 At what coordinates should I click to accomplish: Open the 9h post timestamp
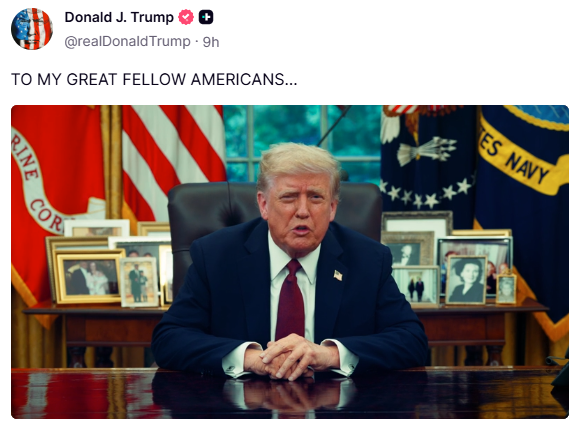211,42
